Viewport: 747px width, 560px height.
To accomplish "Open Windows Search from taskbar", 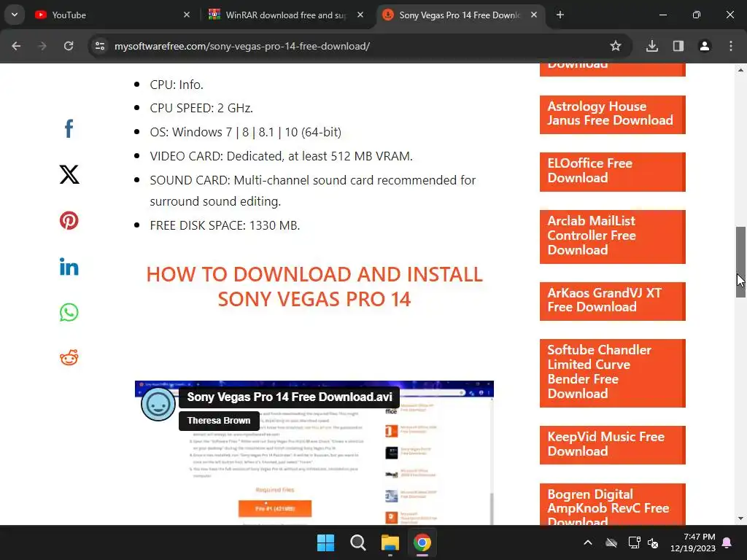I will pos(357,542).
